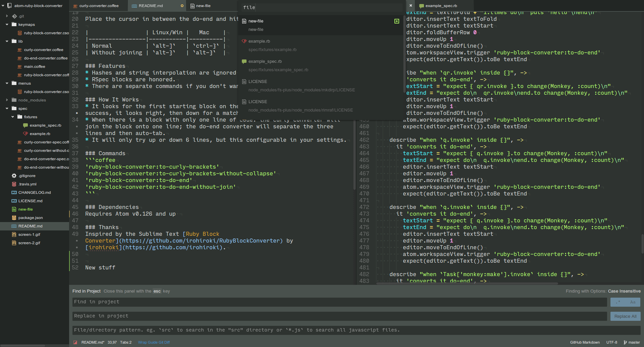Click the LICENSE.md book icon

point(14,201)
